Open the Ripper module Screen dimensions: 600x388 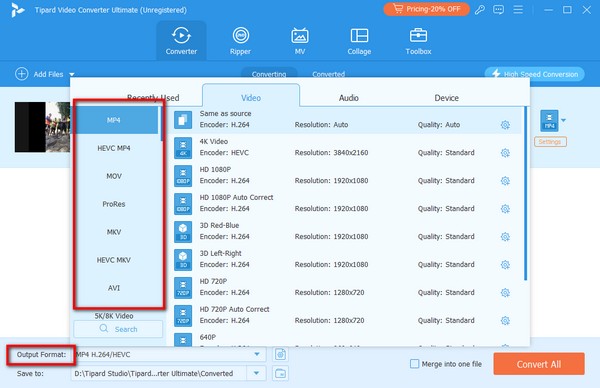pos(240,41)
